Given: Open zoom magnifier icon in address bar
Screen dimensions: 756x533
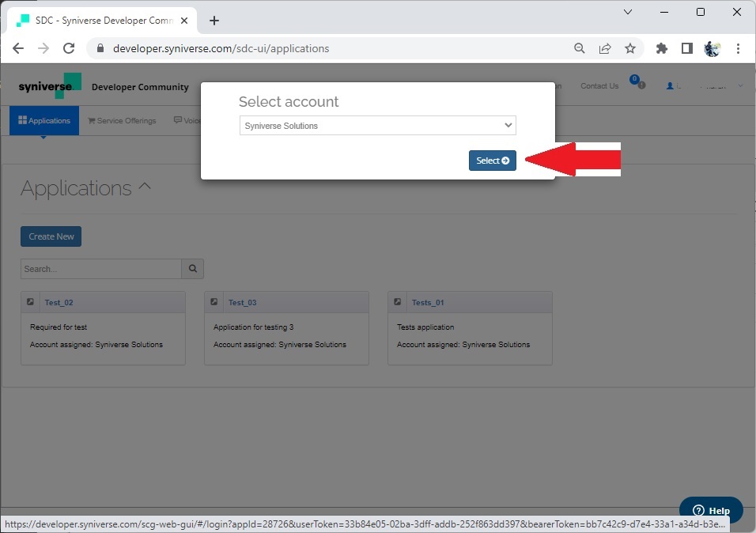Looking at the screenshot, I should tap(579, 48).
